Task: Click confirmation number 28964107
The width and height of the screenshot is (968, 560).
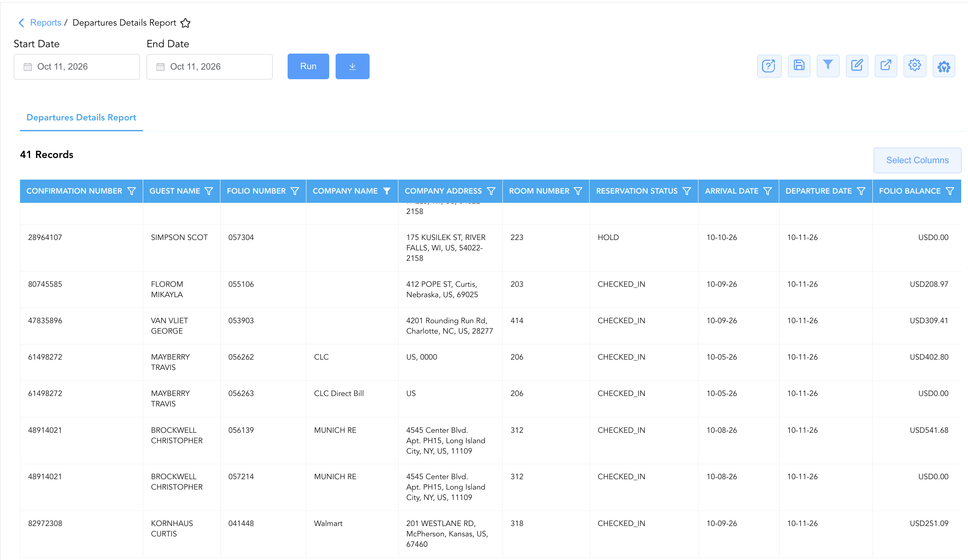Action: point(45,238)
